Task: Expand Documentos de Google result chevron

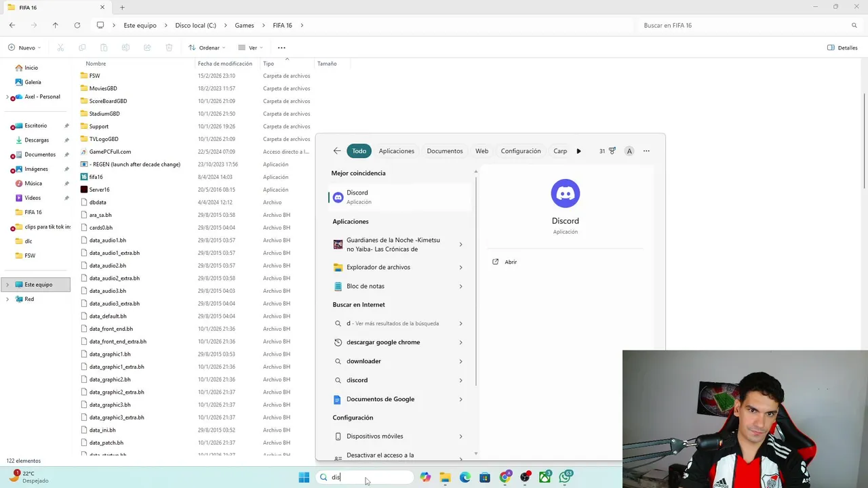Action: 460,399
